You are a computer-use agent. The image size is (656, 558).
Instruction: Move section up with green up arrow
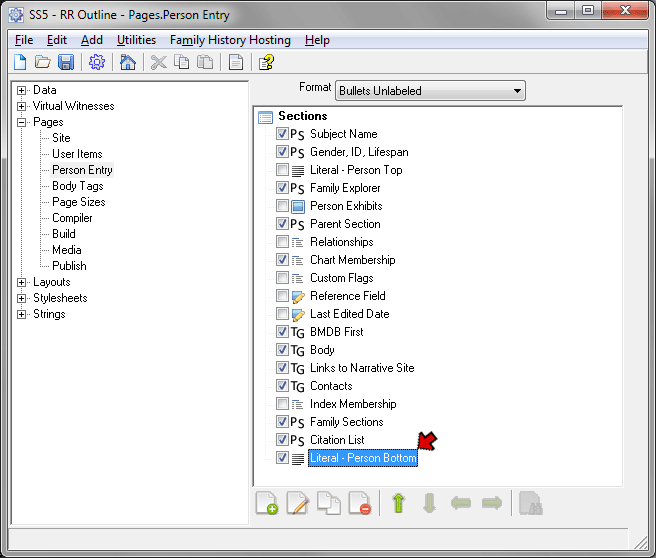tap(398, 503)
